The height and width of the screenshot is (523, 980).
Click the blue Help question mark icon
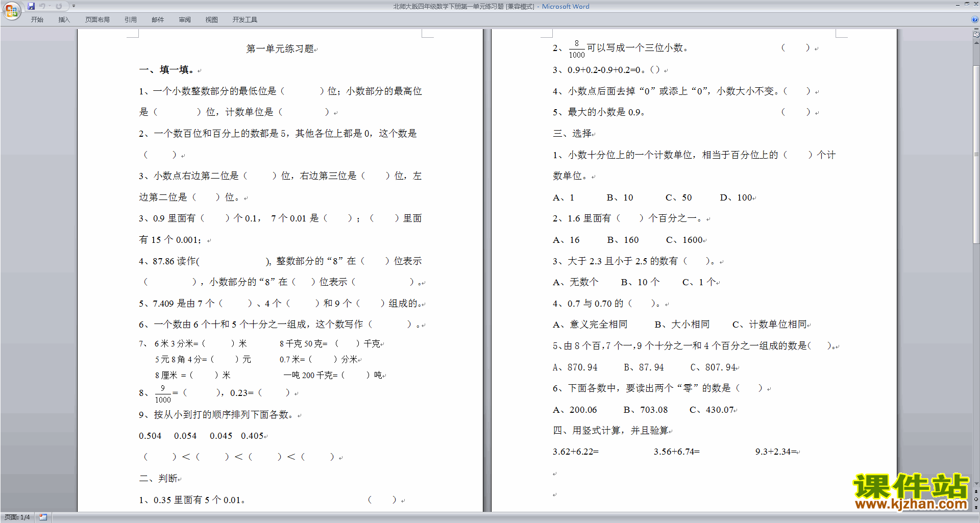coord(975,19)
